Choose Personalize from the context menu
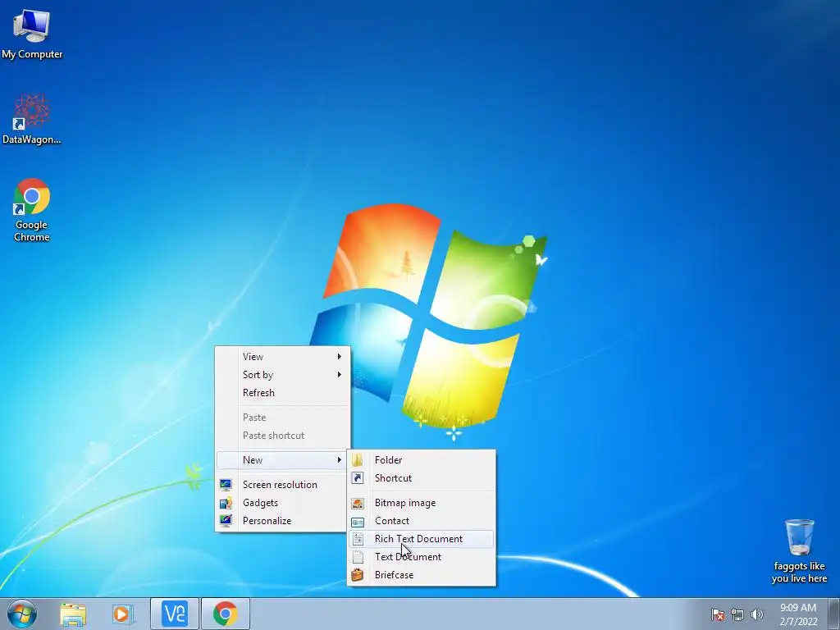Viewport: 840px width, 630px height. (282, 521)
